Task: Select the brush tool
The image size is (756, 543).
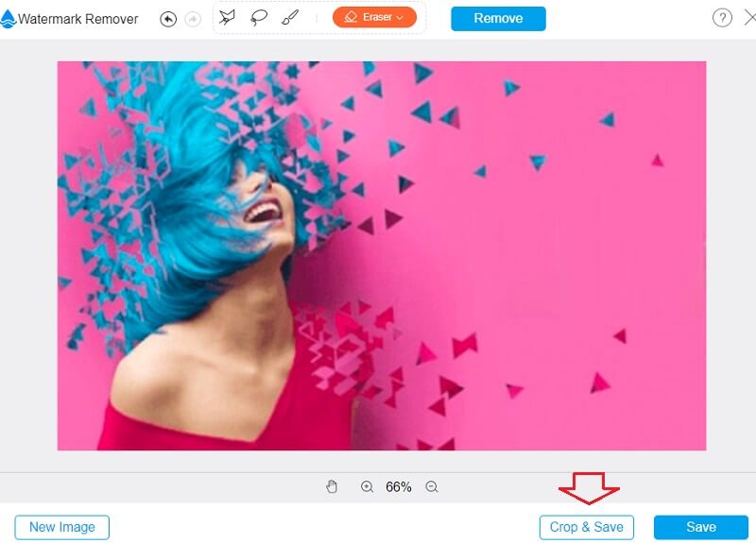Action: [290, 18]
